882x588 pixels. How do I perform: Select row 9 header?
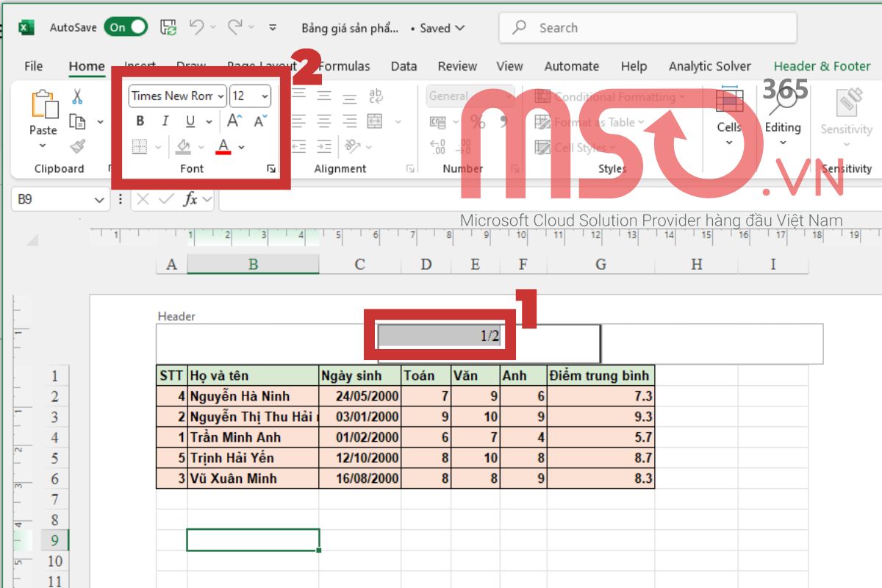(54, 540)
